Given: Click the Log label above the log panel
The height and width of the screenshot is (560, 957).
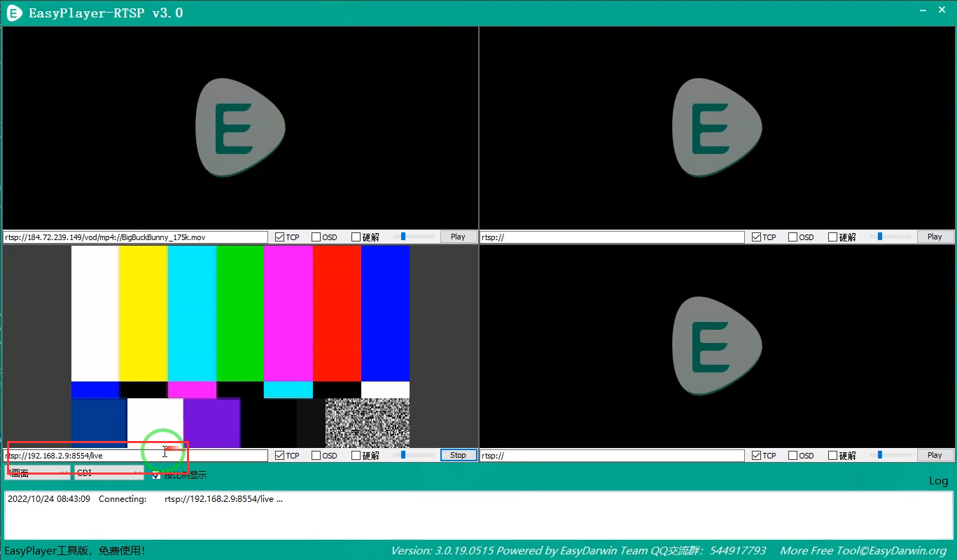Looking at the screenshot, I should (x=938, y=481).
